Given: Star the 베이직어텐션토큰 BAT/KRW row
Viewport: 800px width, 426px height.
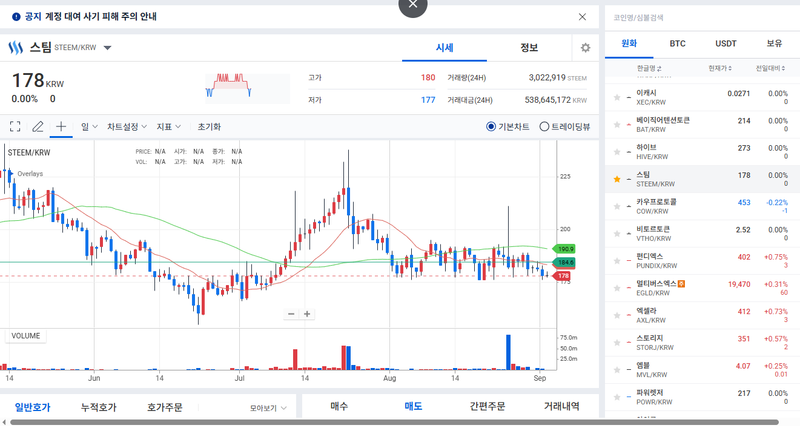Looking at the screenshot, I should pyautogui.click(x=617, y=124).
